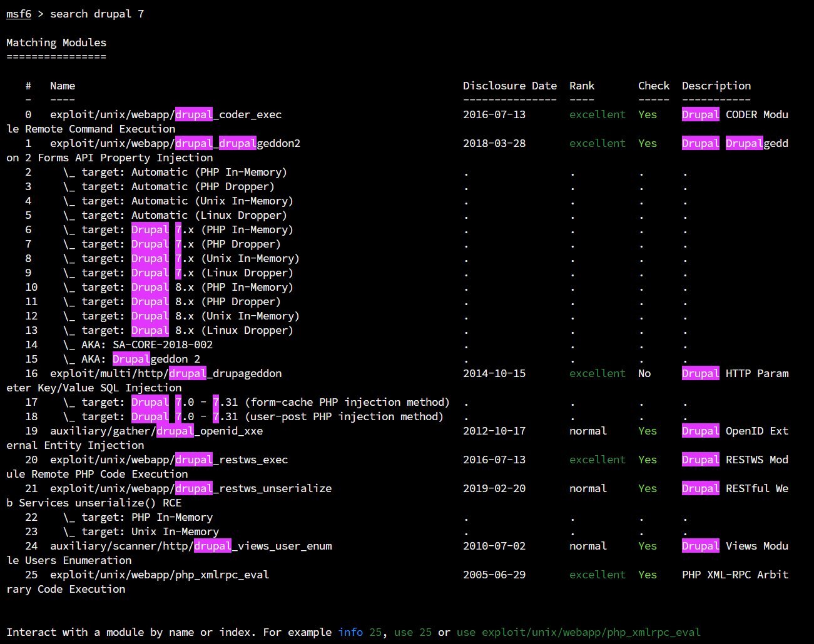Click the drupal_drupageddon module path
814x644 pixels.
pos(166,373)
